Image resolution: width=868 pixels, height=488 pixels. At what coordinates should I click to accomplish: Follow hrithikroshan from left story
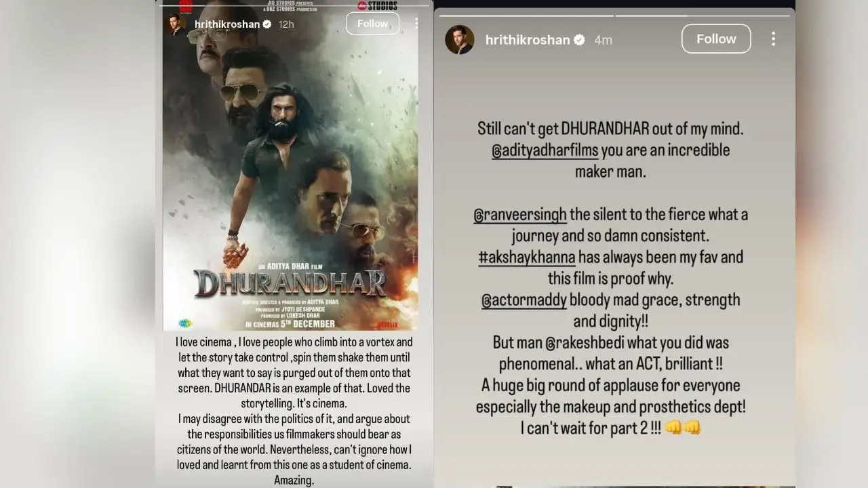372,24
